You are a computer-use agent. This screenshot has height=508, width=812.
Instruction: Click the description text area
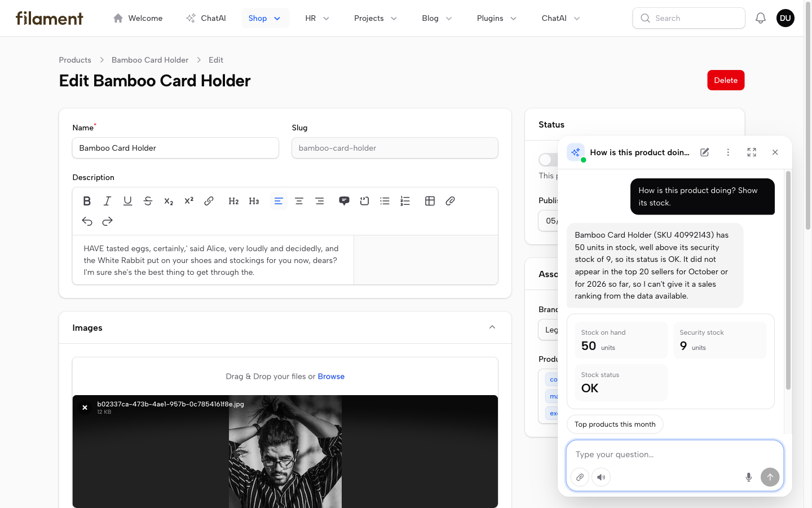pos(213,260)
